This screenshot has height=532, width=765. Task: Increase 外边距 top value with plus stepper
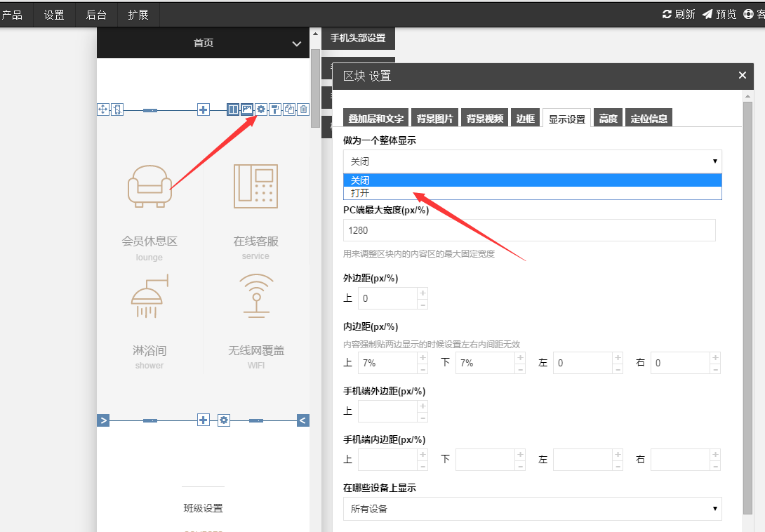pos(423,293)
